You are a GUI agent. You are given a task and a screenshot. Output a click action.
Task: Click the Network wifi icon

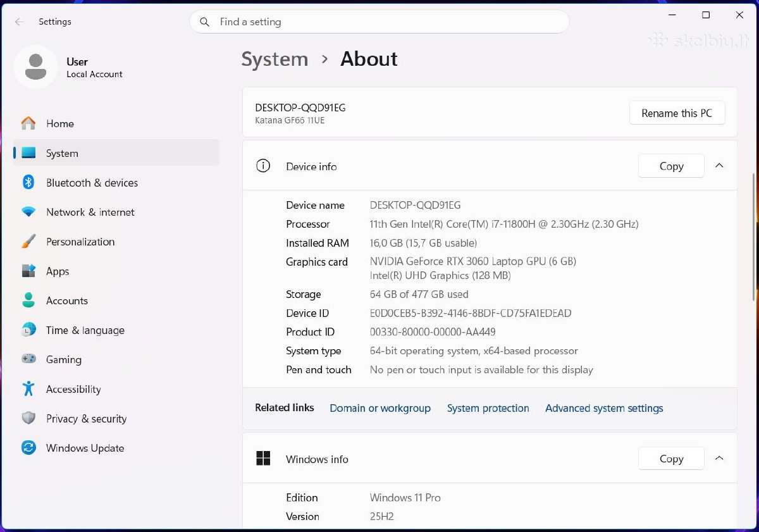pyautogui.click(x=28, y=212)
